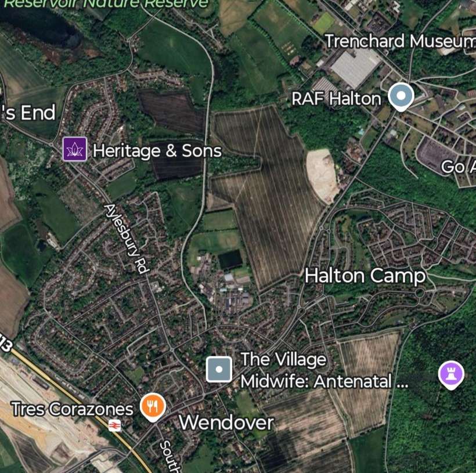Select the Wendover town label
476x473 pixels.
point(226,423)
